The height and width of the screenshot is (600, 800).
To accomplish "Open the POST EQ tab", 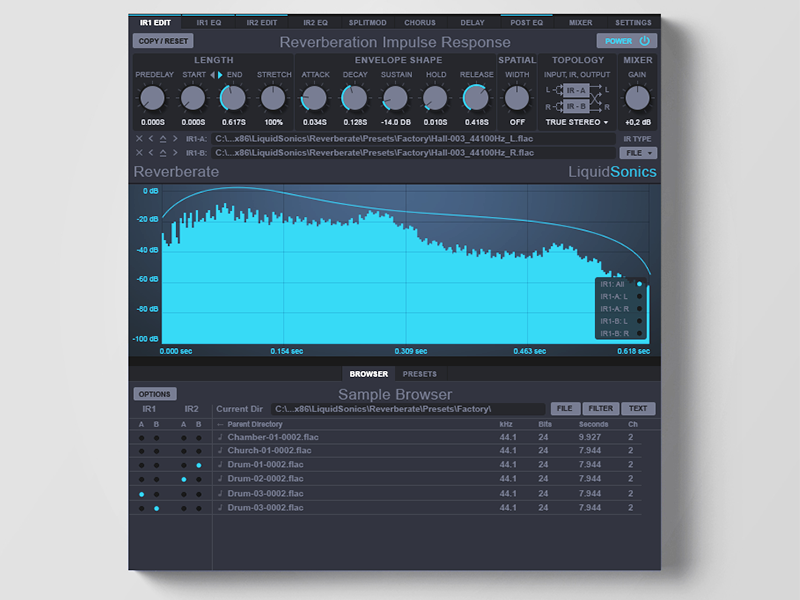I will (x=527, y=22).
